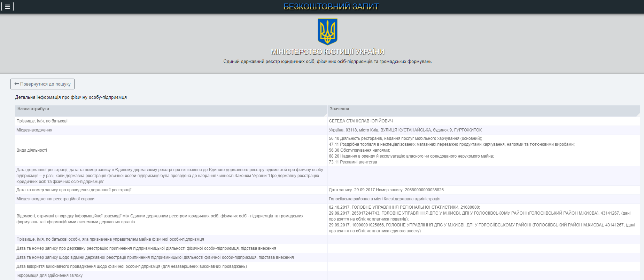Image resolution: width=644 pixels, height=280 pixels.
Task: Click the address value with ВУЛИЦЯ КУСТАНАЙСЬКА
Action: click(x=405, y=130)
